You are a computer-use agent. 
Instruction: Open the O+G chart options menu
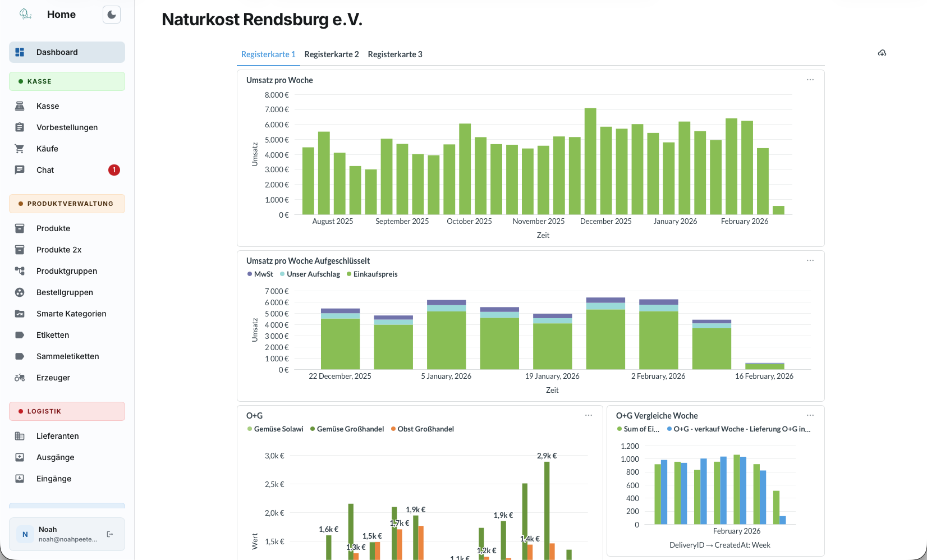[588, 415]
